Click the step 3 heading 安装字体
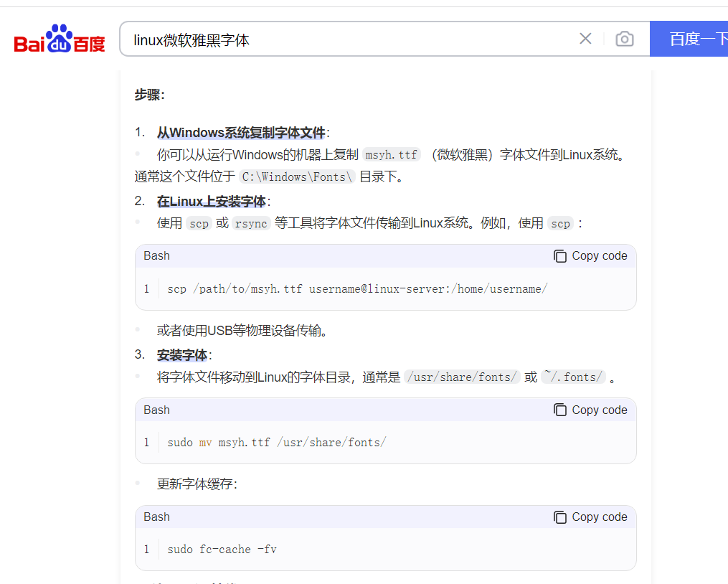Image resolution: width=728 pixels, height=584 pixels. [182, 355]
